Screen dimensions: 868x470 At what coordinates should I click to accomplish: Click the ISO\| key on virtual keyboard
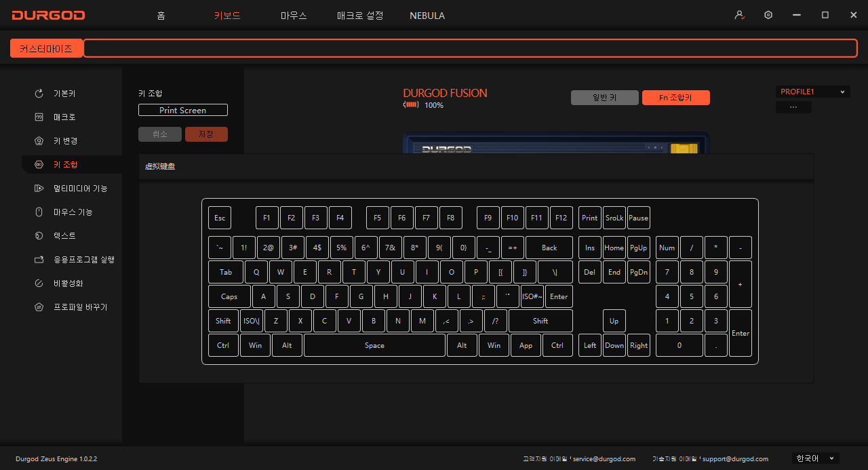252,321
